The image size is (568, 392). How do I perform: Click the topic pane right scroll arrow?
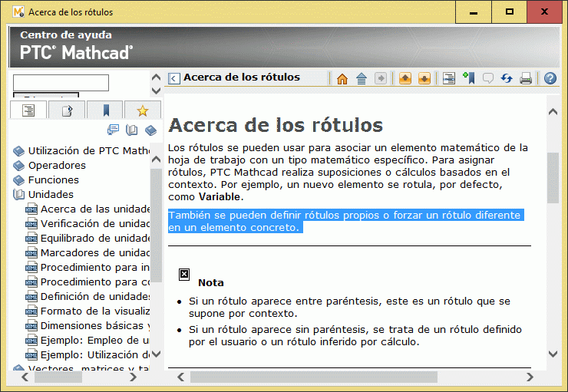[530, 377]
